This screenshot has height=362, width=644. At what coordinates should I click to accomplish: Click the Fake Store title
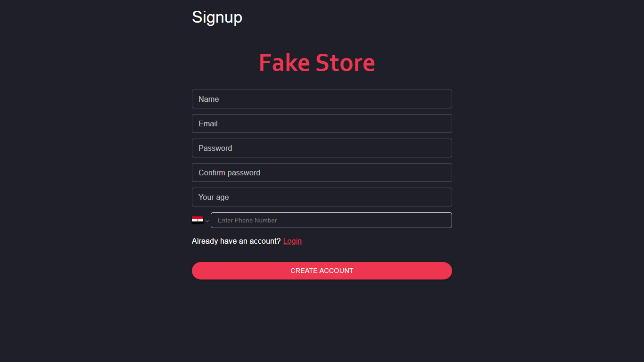tap(317, 63)
